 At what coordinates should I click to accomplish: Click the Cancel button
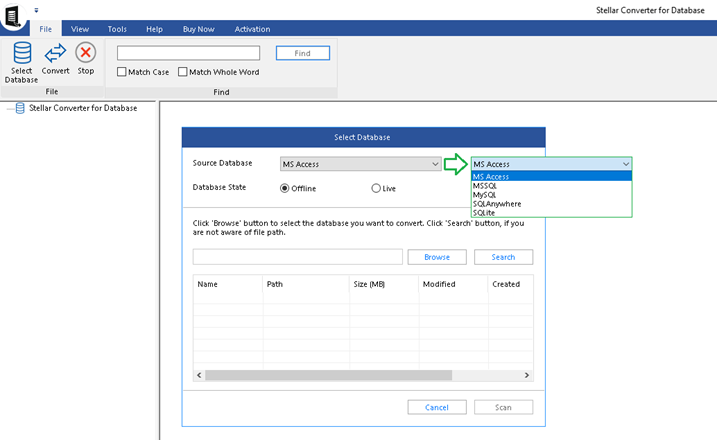[437, 407]
